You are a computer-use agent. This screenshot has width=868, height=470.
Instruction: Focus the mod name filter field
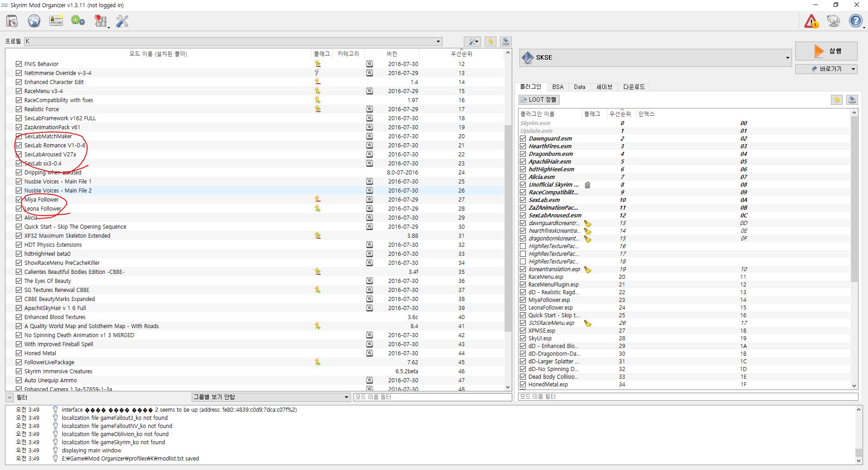[x=433, y=397]
